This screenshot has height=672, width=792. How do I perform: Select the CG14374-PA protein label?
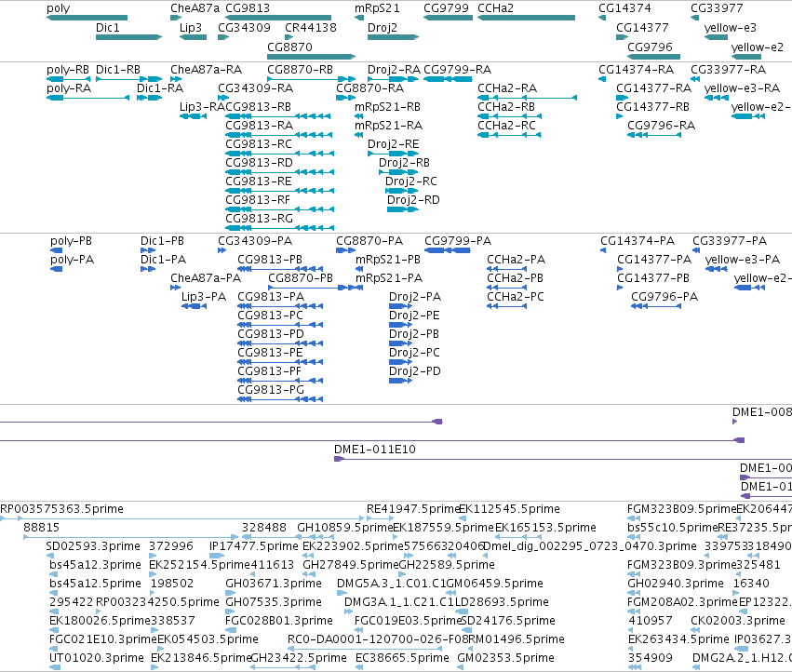(638, 241)
